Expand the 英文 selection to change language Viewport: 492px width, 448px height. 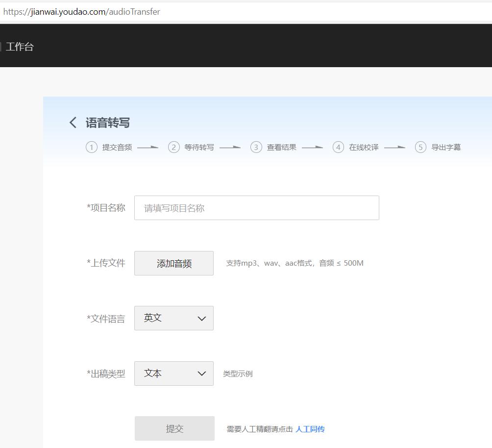click(x=174, y=318)
